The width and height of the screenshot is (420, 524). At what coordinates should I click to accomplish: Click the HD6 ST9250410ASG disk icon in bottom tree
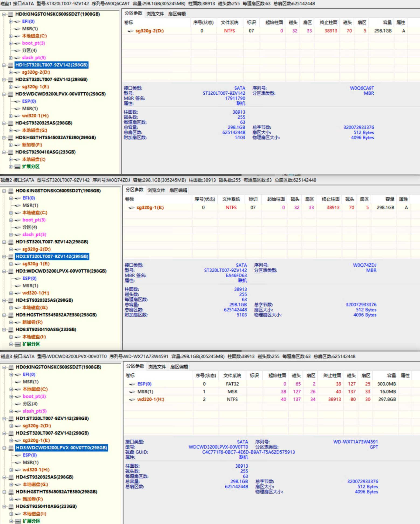point(11,506)
